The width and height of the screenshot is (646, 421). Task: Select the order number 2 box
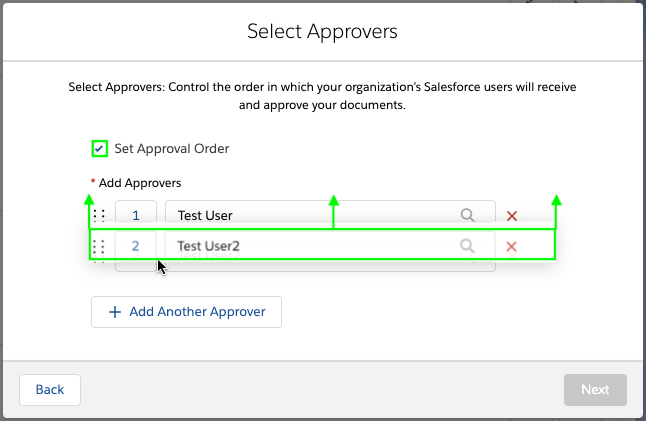[136, 246]
